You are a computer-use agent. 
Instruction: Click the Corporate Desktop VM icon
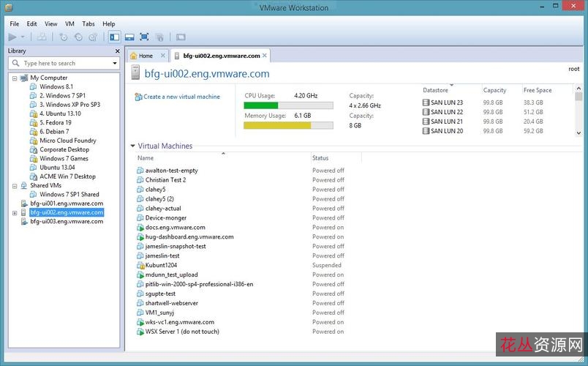click(x=34, y=149)
